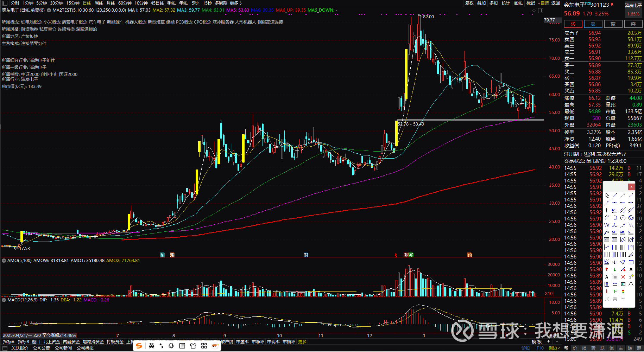This screenshot has height=352, width=644.
Task: Select the rectangle drawing tool
Action: click(x=631, y=262)
